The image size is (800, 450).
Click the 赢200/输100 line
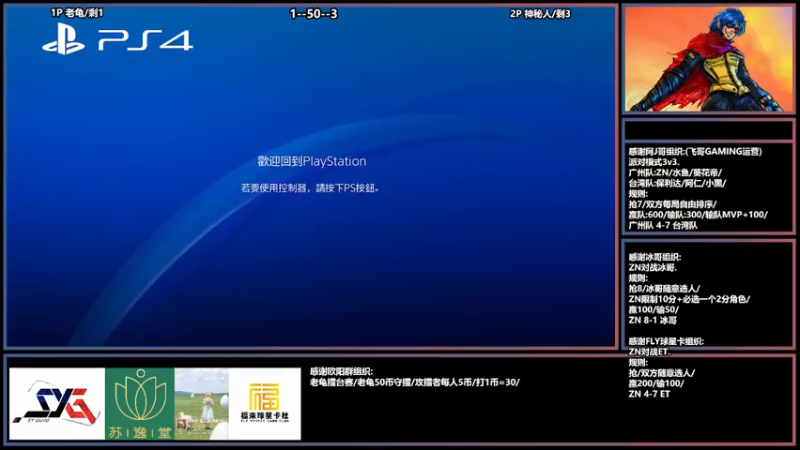click(656, 383)
